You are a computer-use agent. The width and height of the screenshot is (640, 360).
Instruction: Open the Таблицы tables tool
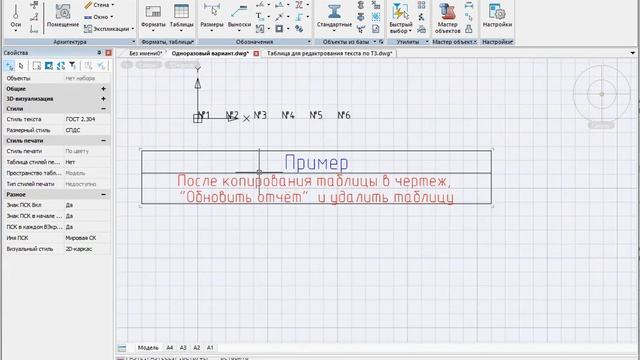[181, 17]
